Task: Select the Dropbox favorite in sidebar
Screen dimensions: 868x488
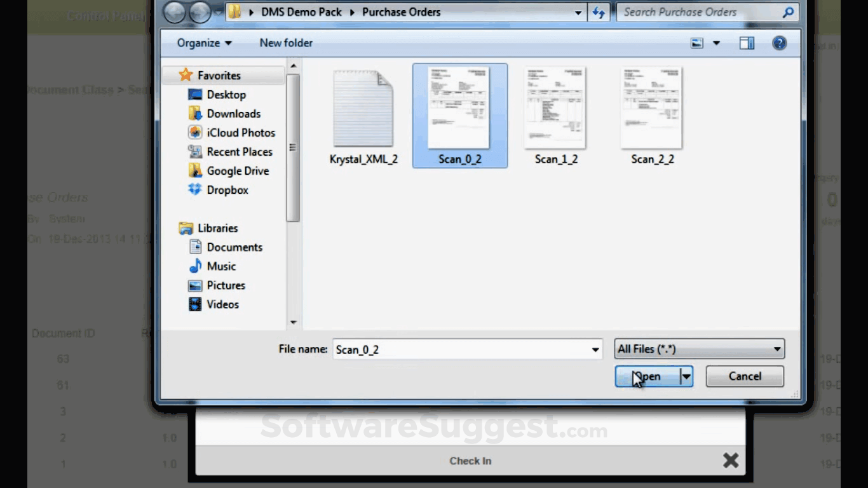Action: [227, 190]
